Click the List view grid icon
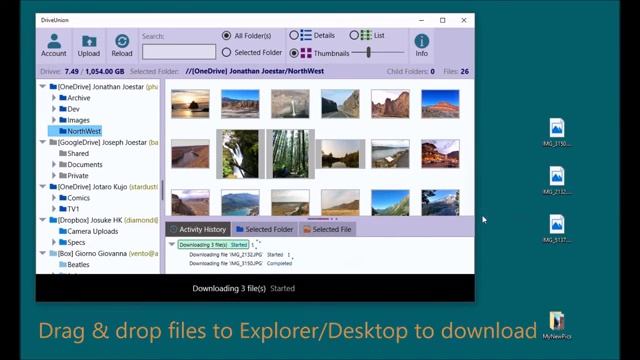Viewport: 640px width, 360px height. [x=366, y=35]
